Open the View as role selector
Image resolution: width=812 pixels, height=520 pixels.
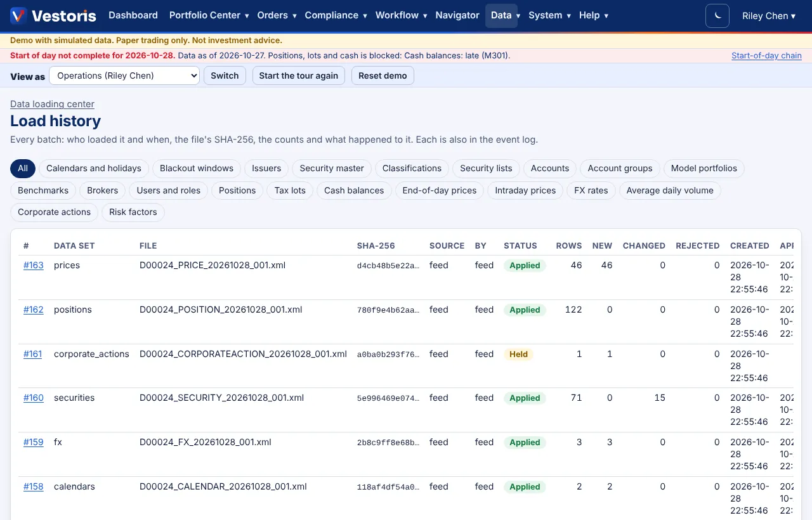pos(124,75)
